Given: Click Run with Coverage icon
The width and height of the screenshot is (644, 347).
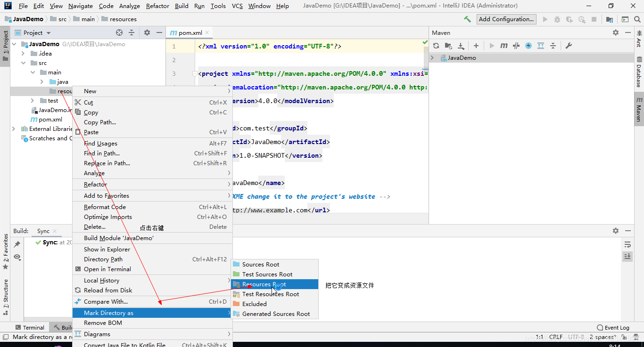Looking at the screenshot, I should pyautogui.click(x=570, y=19).
